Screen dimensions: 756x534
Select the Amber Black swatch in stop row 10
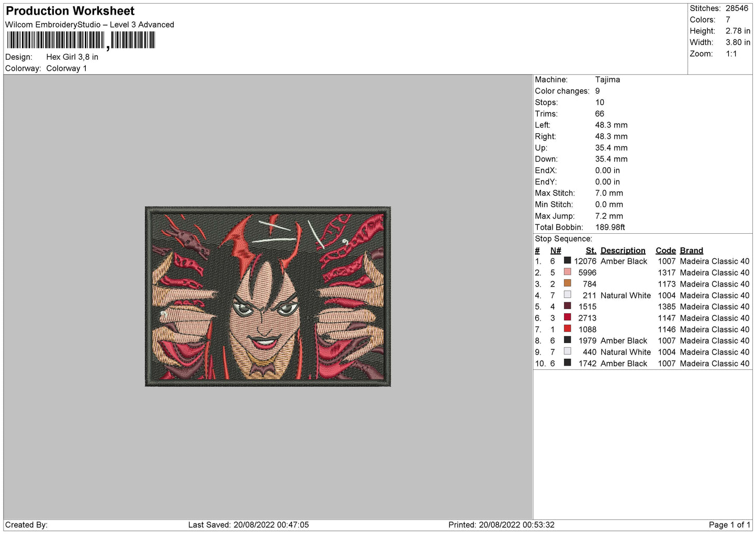567,362
